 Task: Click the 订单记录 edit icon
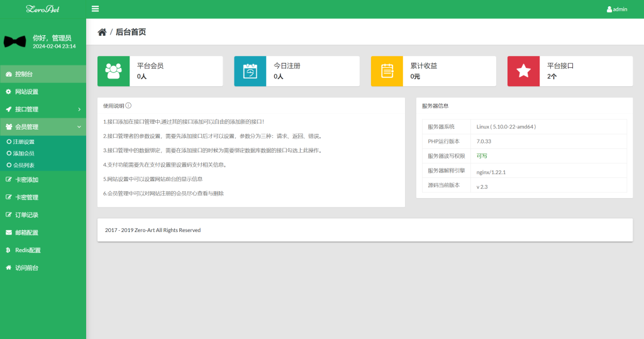click(9, 215)
